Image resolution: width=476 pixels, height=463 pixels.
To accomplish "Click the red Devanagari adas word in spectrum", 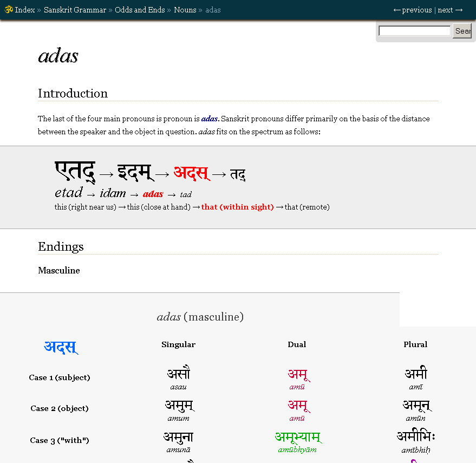I will [x=191, y=173].
